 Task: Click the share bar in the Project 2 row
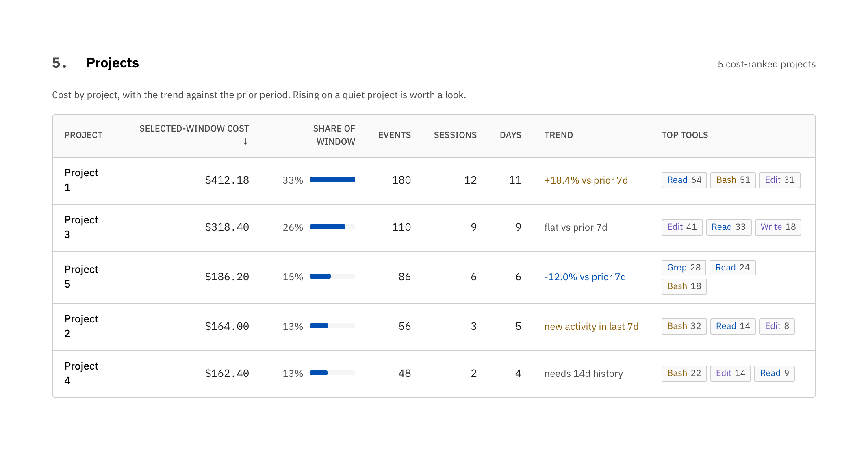click(332, 326)
